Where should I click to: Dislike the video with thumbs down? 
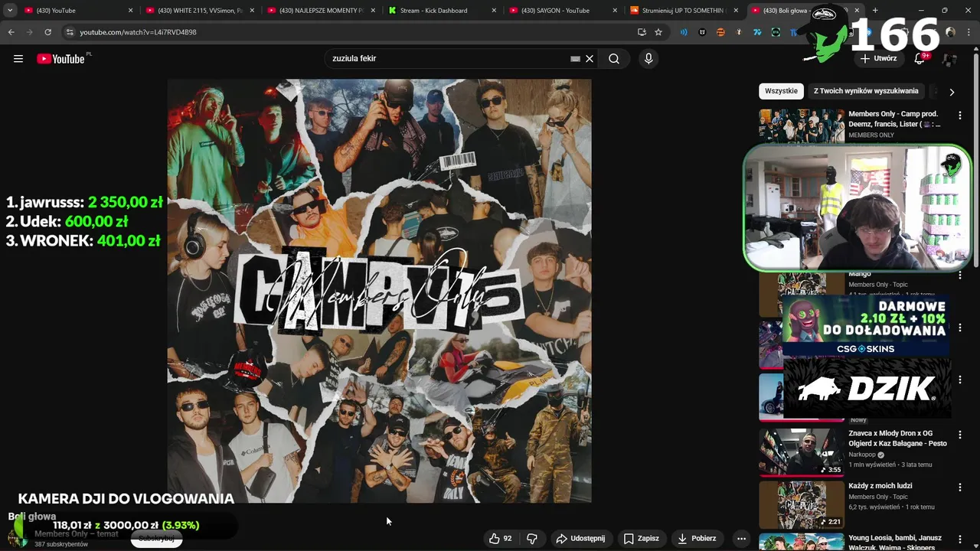tap(532, 539)
